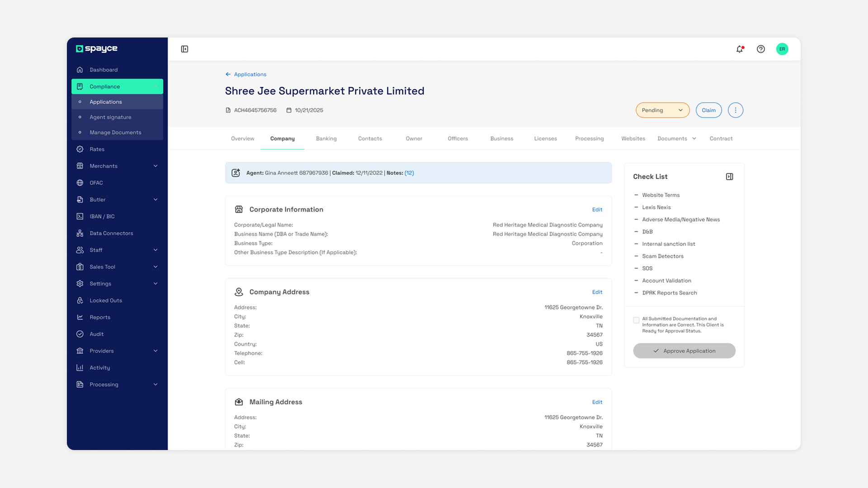Open the ER profile avatar
Screen dimensions: 868x488
(x=783, y=49)
